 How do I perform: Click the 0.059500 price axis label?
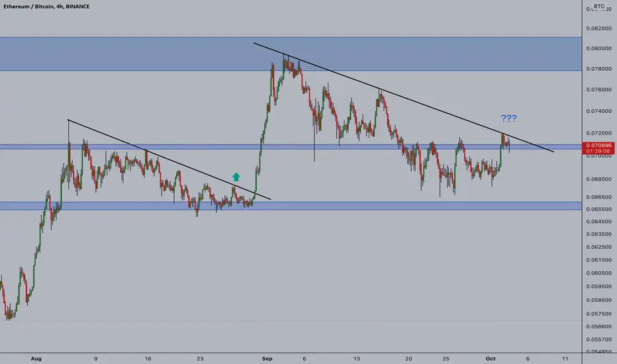599,287
